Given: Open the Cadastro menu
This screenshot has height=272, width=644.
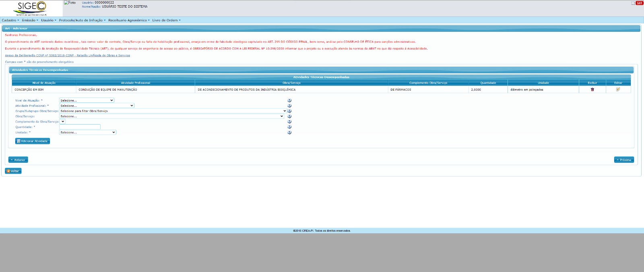Looking at the screenshot, I should (10, 20).
